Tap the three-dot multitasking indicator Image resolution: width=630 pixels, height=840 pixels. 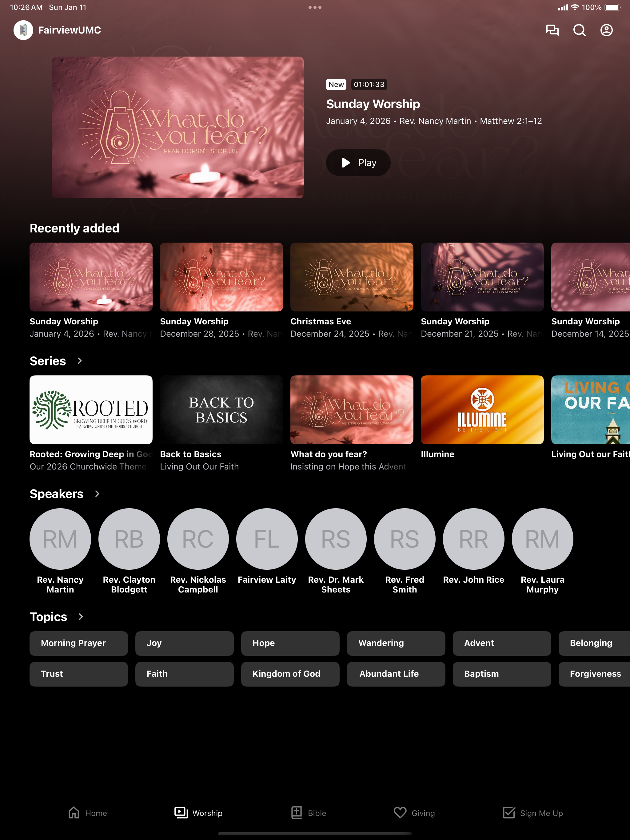click(315, 7)
